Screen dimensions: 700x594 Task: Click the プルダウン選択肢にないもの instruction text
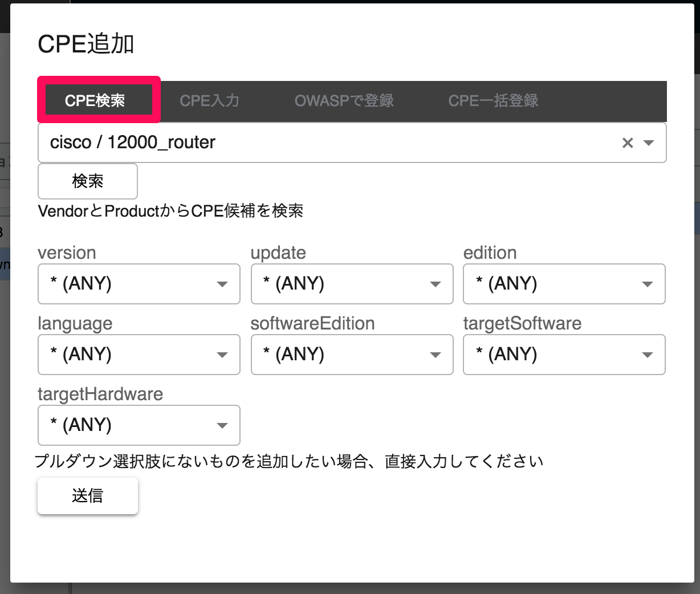(289, 461)
